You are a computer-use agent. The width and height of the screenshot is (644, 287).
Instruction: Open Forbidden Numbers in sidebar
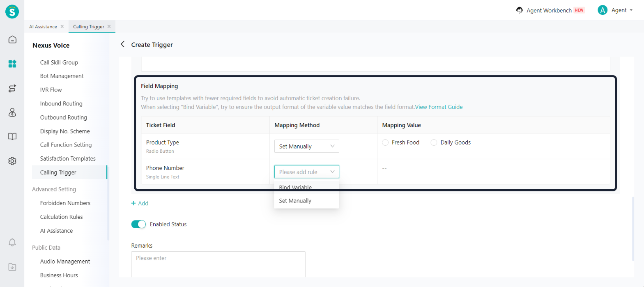point(65,203)
